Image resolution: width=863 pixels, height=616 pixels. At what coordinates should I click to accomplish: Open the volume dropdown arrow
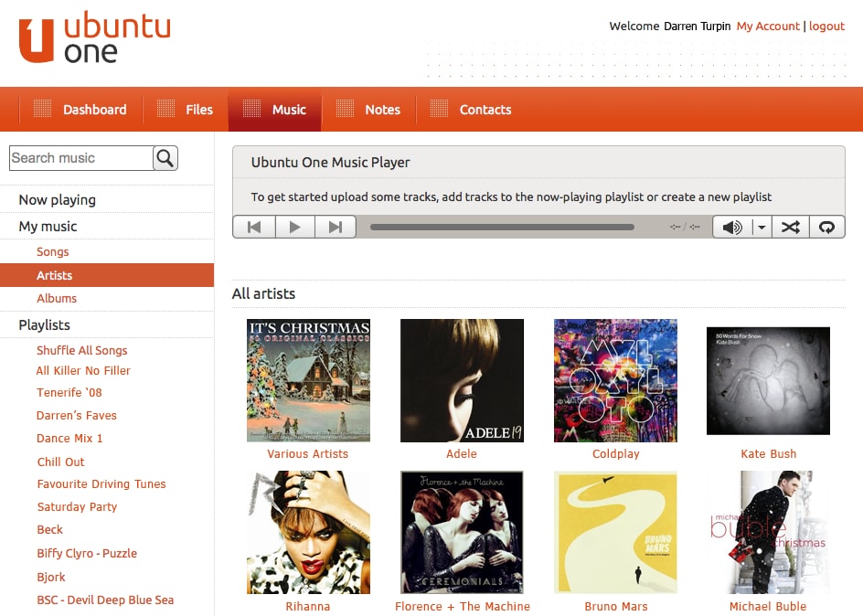click(762, 227)
